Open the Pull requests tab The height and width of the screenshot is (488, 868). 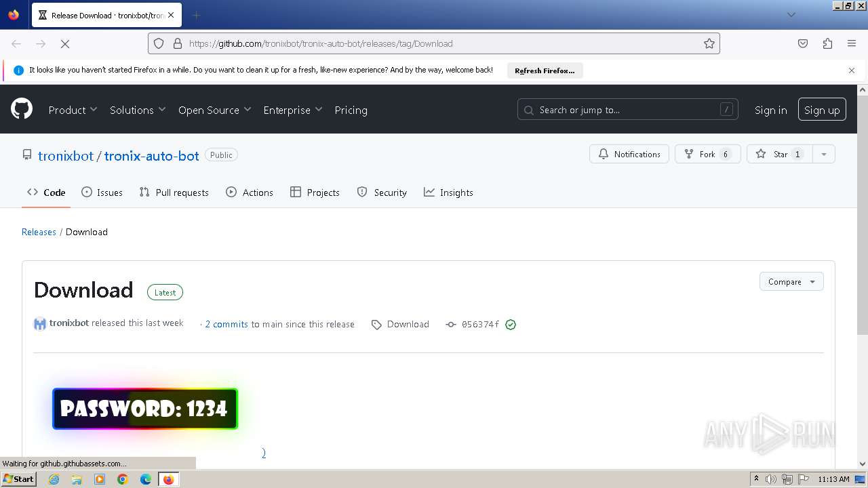coord(174,192)
